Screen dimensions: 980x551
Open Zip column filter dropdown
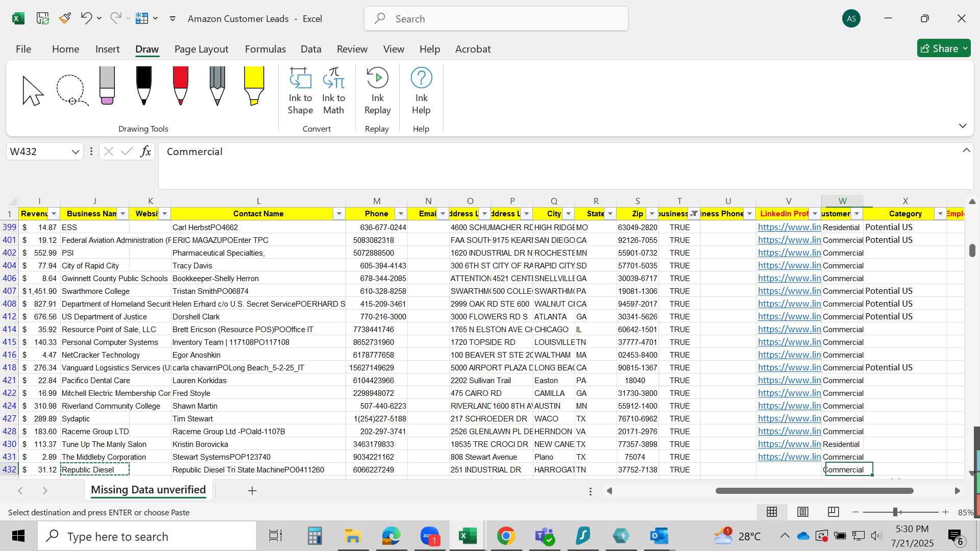click(x=652, y=214)
